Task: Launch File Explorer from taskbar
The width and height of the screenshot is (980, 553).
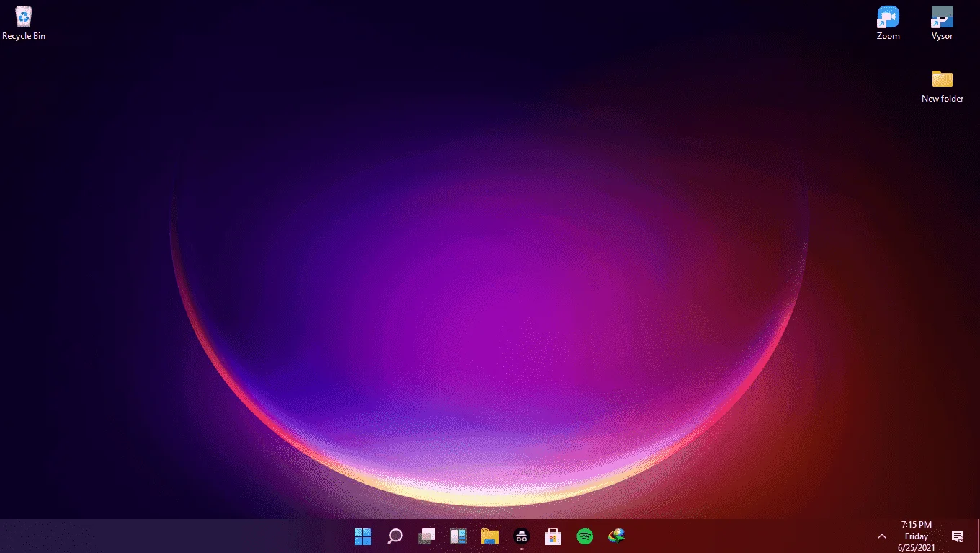Action: coord(490,536)
